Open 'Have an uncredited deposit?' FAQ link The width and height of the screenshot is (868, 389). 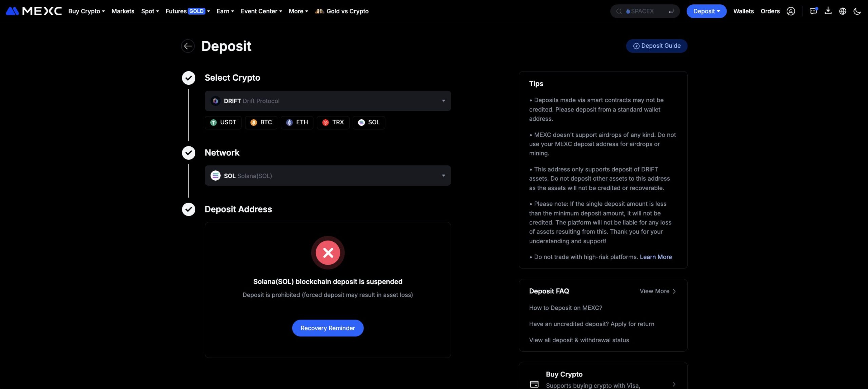pyautogui.click(x=592, y=324)
